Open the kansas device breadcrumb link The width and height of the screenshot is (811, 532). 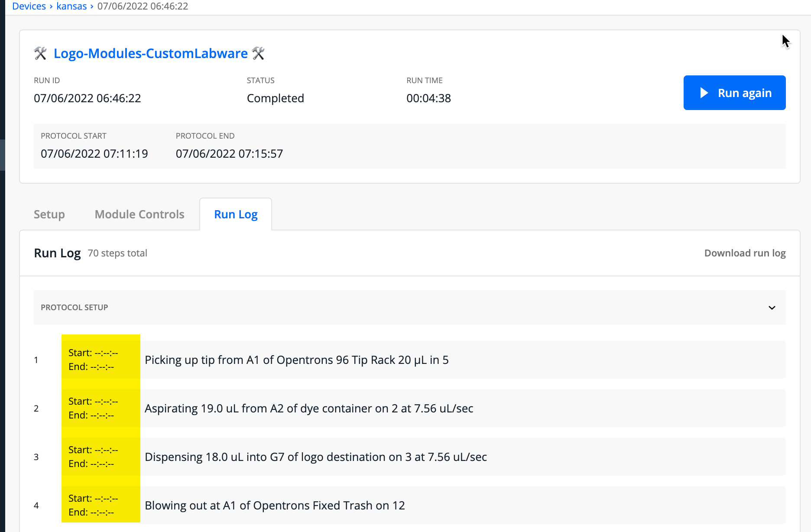pyautogui.click(x=72, y=6)
